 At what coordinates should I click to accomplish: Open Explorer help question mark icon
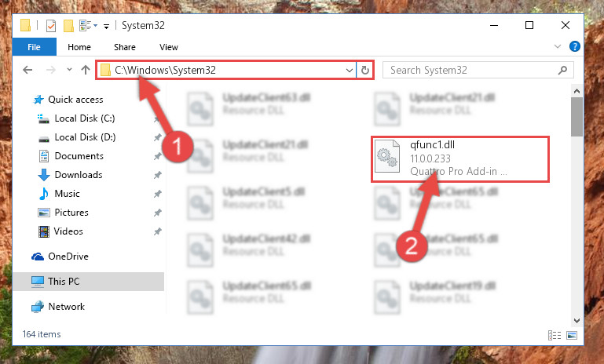click(574, 46)
